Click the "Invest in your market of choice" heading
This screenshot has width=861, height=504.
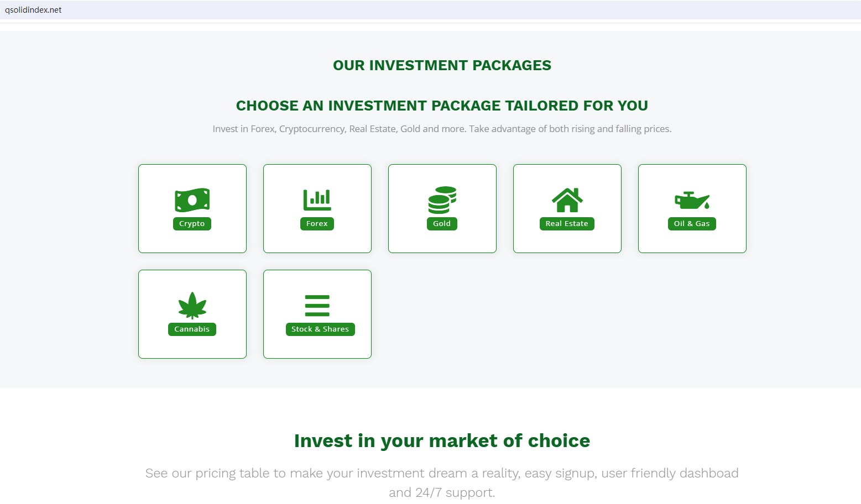pos(442,441)
